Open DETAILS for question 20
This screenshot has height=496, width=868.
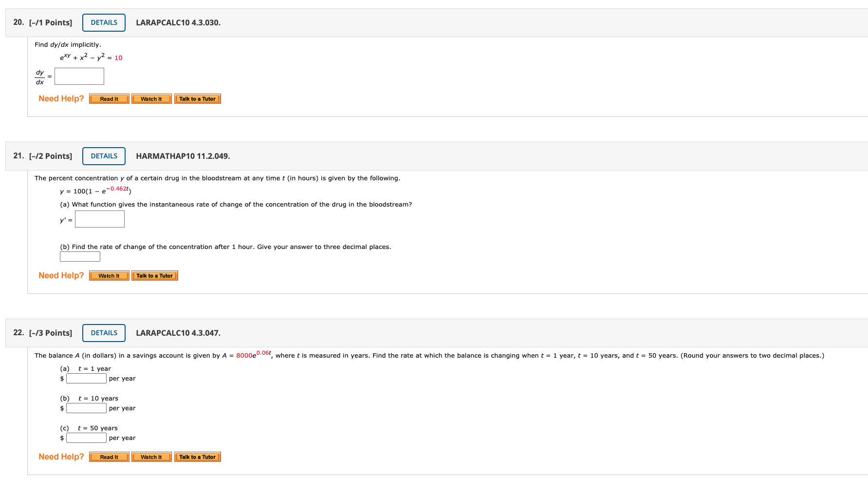tap(104, 22)
